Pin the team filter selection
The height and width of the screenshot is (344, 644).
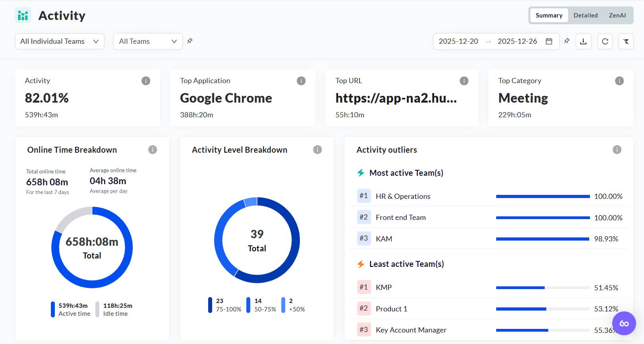tap(190, 41)
